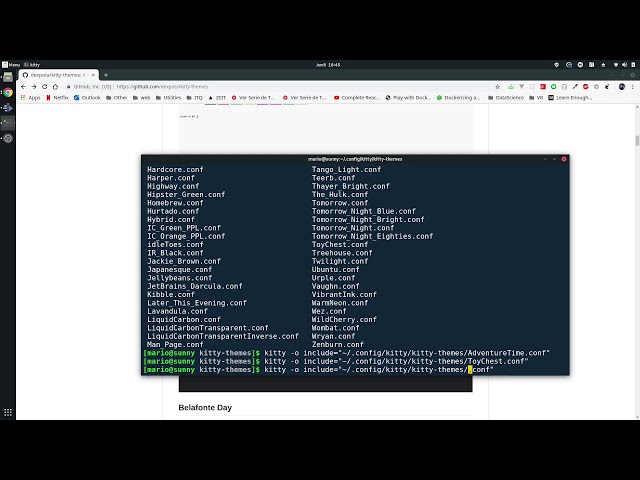The height and width of the screenshot is (480, 640).
Task: Open the blue arrow dock application
Action: pyautogui.click(x=8, y=108)
